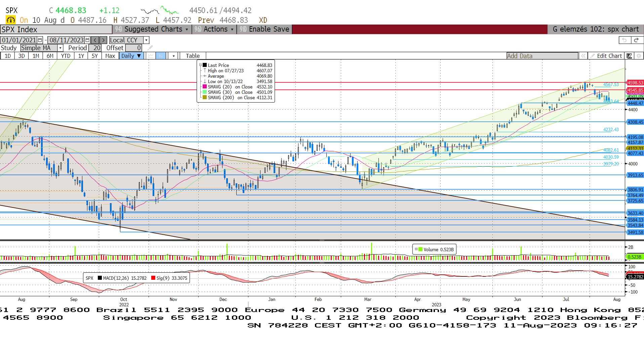Click the 4232.43 annotation label
Image resolution: width=644 pixels, height=344 pixels.
611,129
